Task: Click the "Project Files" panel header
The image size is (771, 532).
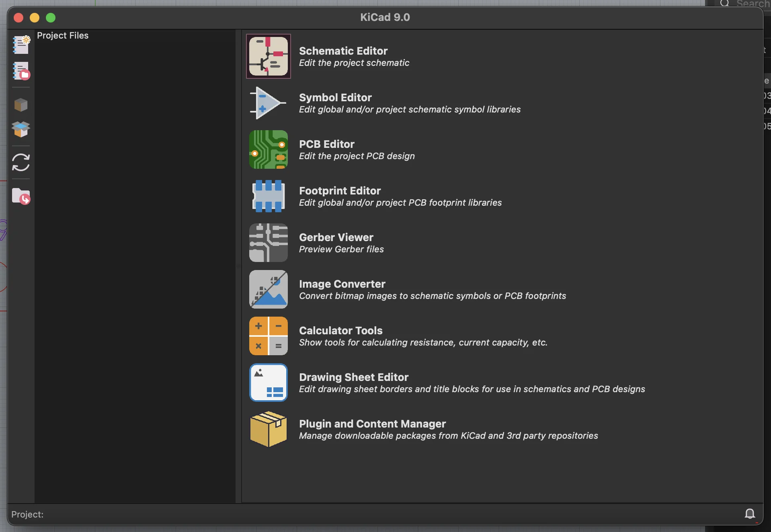Action: click(x=63, y=35)
